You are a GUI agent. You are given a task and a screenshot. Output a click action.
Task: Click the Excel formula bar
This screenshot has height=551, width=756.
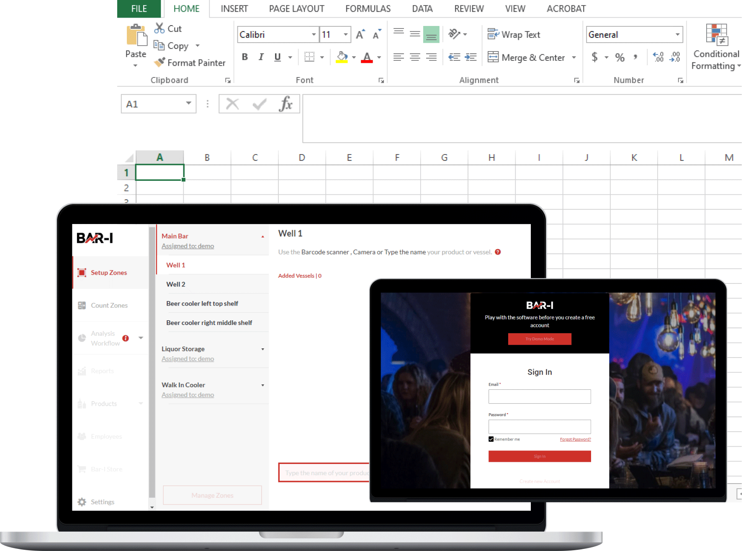(522, 118)
